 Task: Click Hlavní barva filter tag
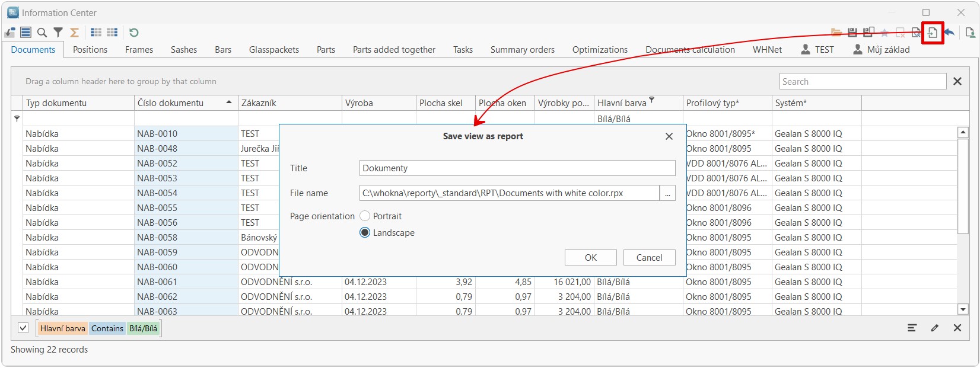pos(63,328)
